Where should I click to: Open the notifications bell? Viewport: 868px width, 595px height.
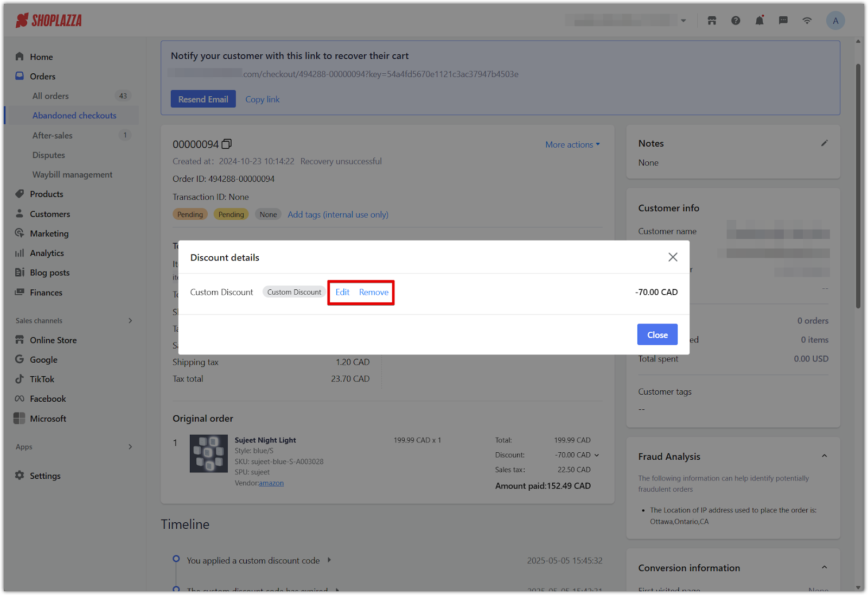point(759,21)
